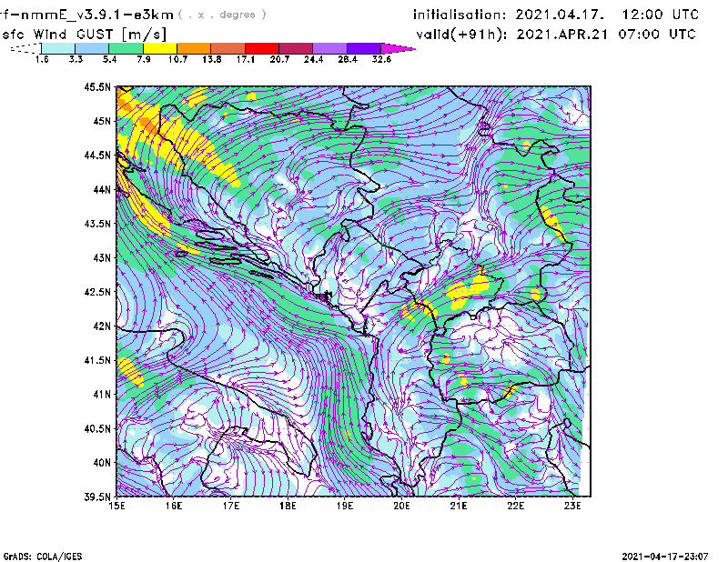Screen dimensions: 728x562
Task: Click the '2021.APR.21' valid date
Action: click(x=562, y=35)
